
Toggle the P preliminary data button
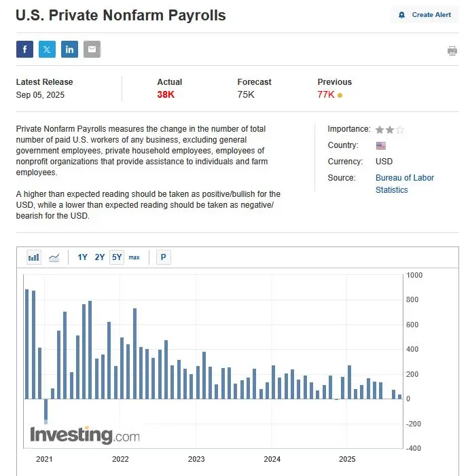(164, 257)
